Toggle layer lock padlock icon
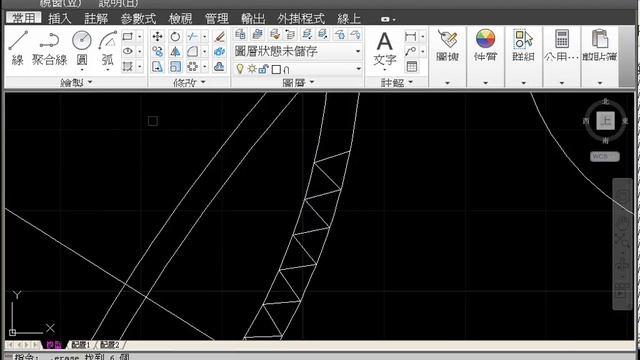Viewport: 640px width, 360px height. [x=264, y=69]
